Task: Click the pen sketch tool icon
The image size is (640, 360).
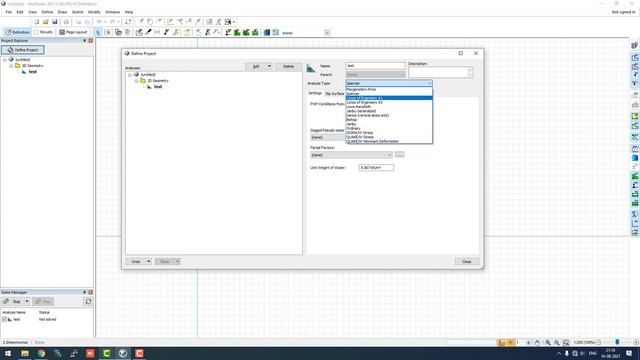Action: (x=149, y=32)
